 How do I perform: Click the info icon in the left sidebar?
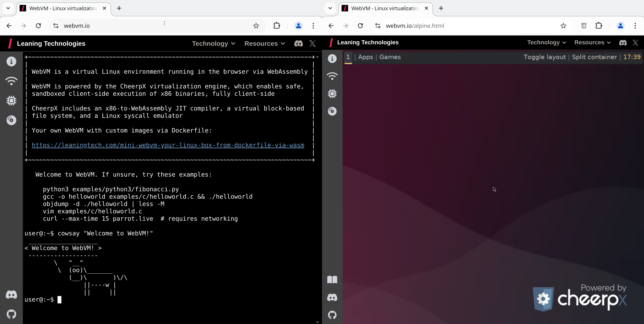tap(11, 61)
